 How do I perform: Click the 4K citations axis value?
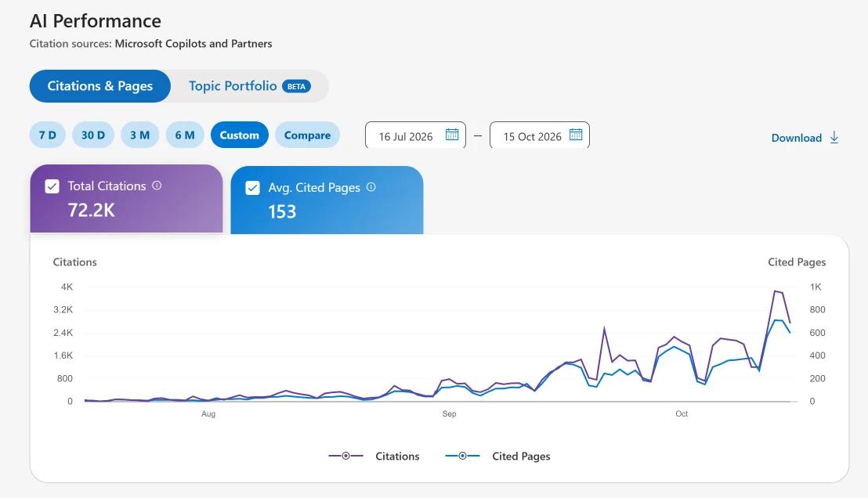(x=67, y=287)
